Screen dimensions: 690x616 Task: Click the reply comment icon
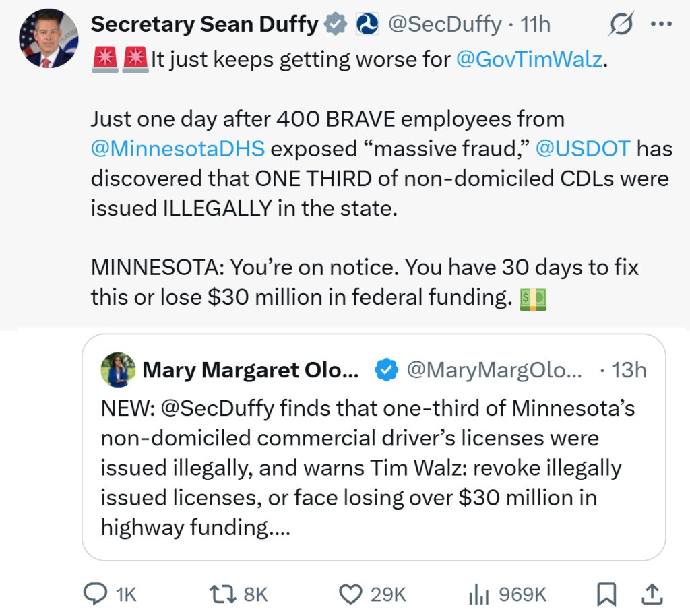coord(94,594)
